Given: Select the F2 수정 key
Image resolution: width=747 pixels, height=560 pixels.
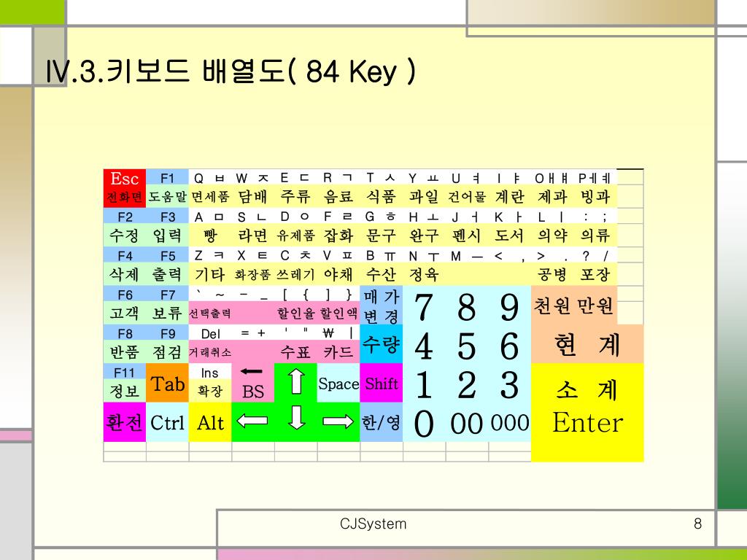Looking at the screenshot, I should coord(124,227).
